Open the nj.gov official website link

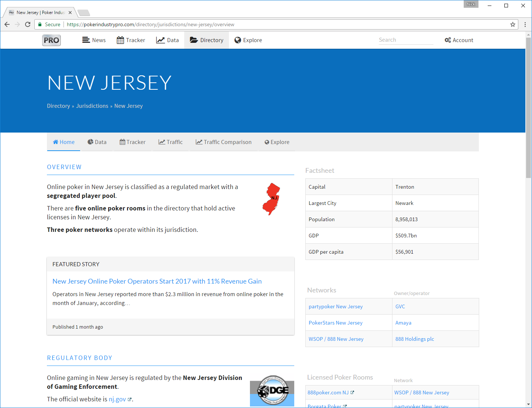point(117,399)
